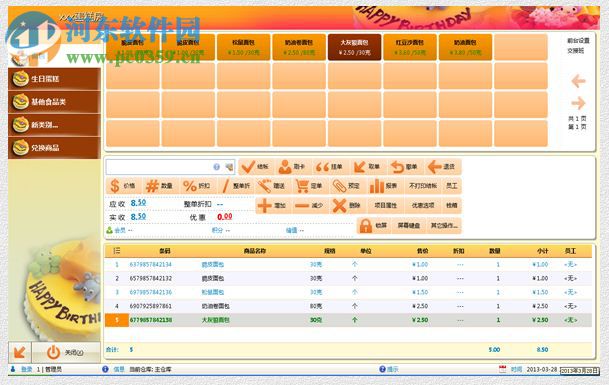Set quantity with the hash 数量 icon
Viewport: 609px width, 385px height.
(152, 186)
